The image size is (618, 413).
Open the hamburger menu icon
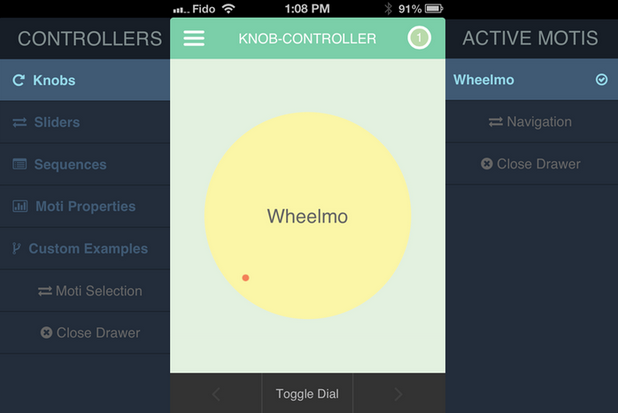(194, 38)
